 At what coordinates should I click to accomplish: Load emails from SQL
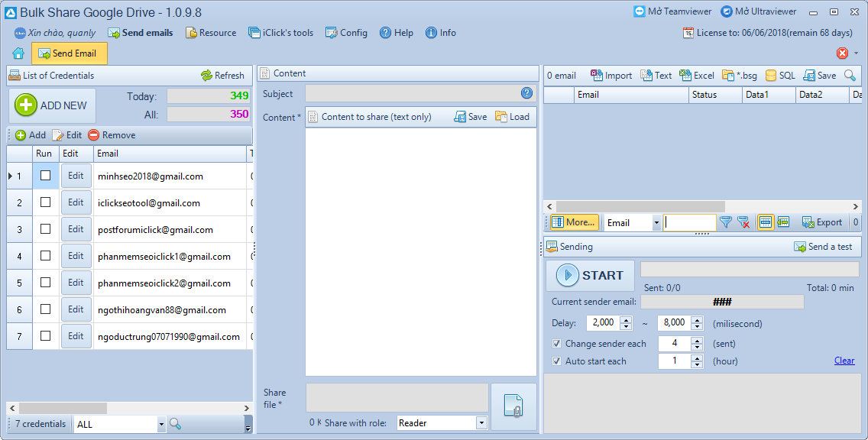[780, 76]
